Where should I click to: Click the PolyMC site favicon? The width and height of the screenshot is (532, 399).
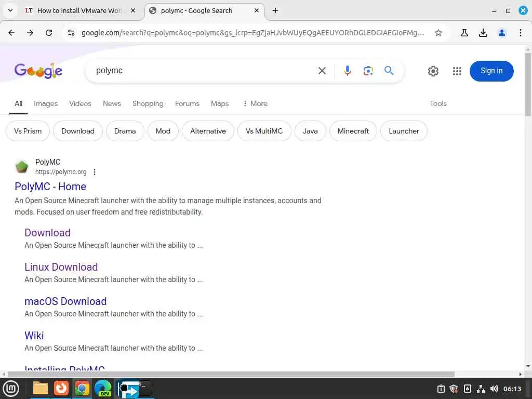click(x=22, y=167)
